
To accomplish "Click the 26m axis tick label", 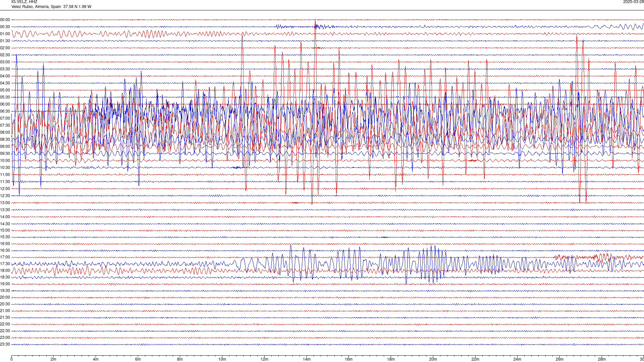I will point(559,359).
